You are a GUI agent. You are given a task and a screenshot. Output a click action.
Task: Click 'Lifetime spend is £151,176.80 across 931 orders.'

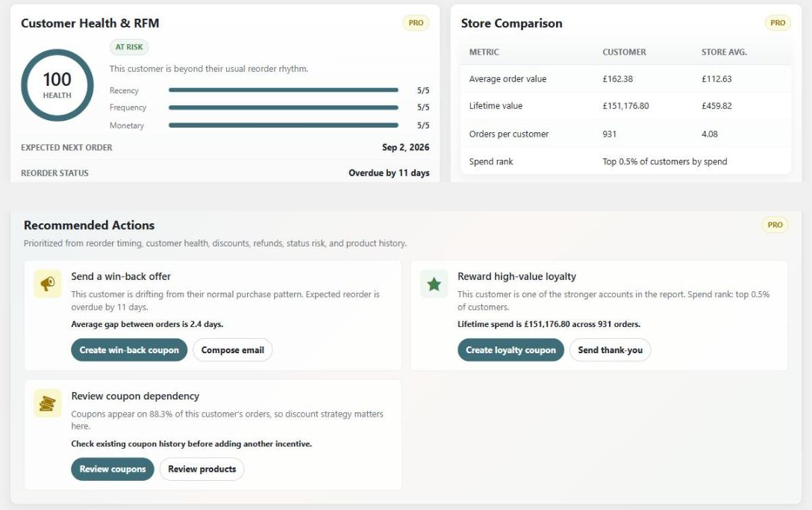click(x=549, y=325)
